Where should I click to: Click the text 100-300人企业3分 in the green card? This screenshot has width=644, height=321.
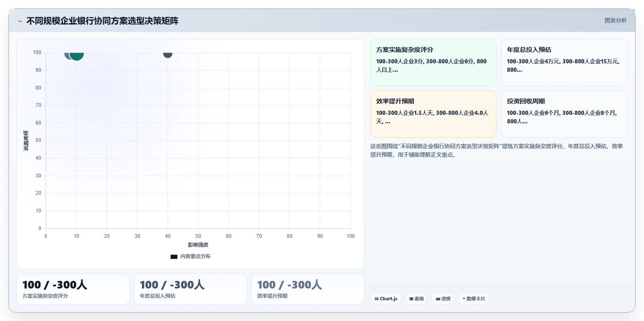click(399, 61)
